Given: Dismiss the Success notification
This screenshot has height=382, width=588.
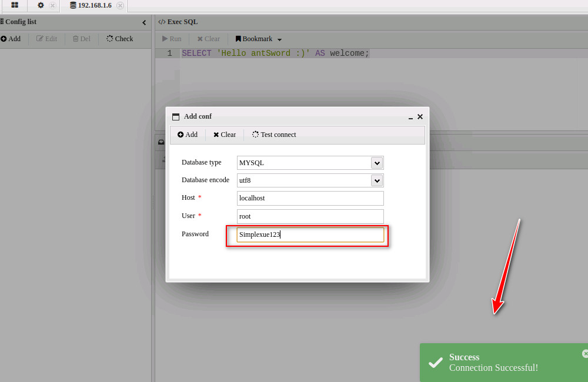Looking at the screenshot, I should coord(584,353).
